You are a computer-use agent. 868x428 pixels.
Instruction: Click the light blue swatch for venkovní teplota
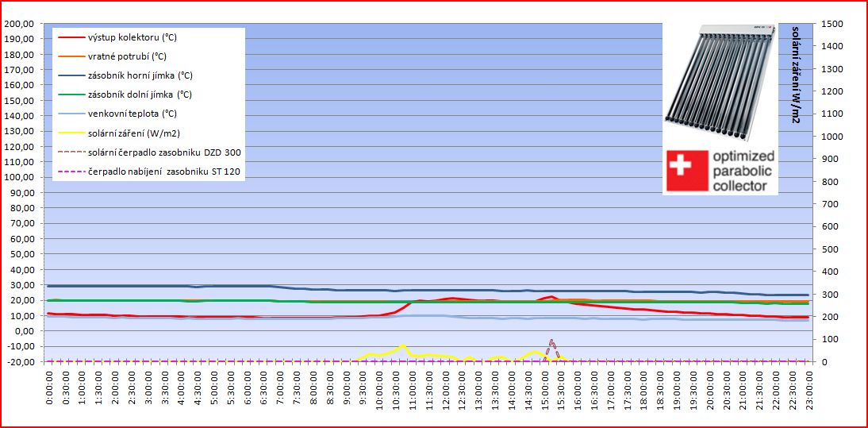[71, 114]
